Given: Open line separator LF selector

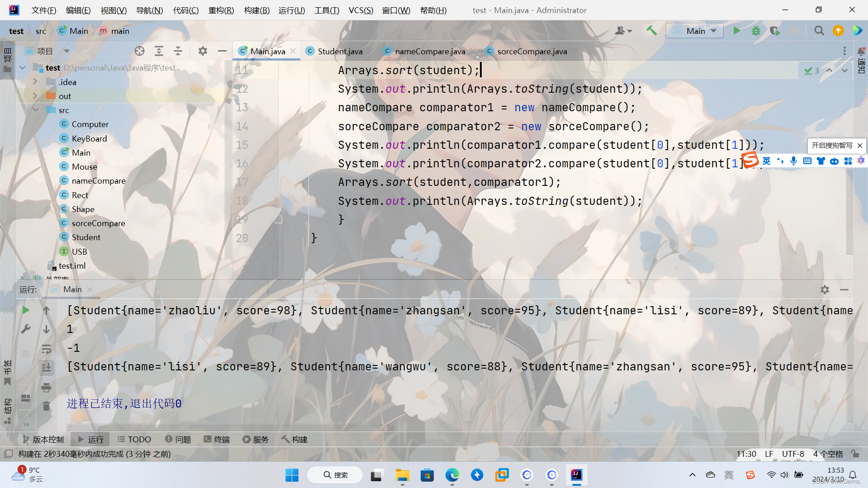Looking at the screenshot, I should 768,454.
